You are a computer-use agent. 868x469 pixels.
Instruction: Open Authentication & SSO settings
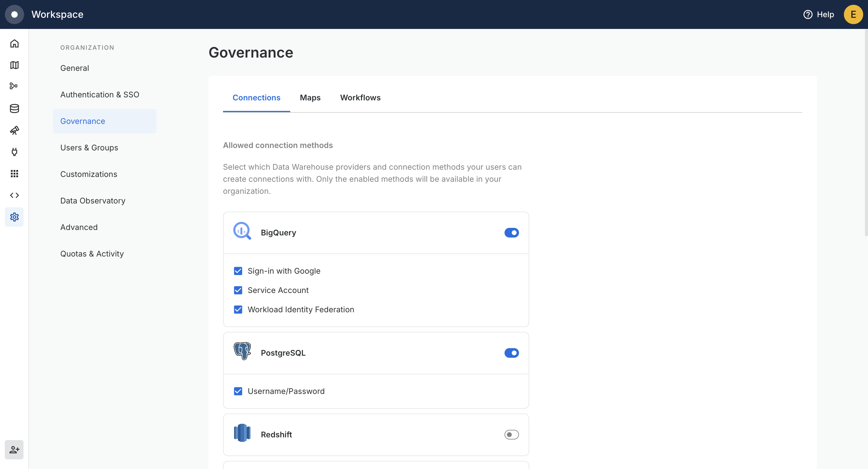point(100,95)
